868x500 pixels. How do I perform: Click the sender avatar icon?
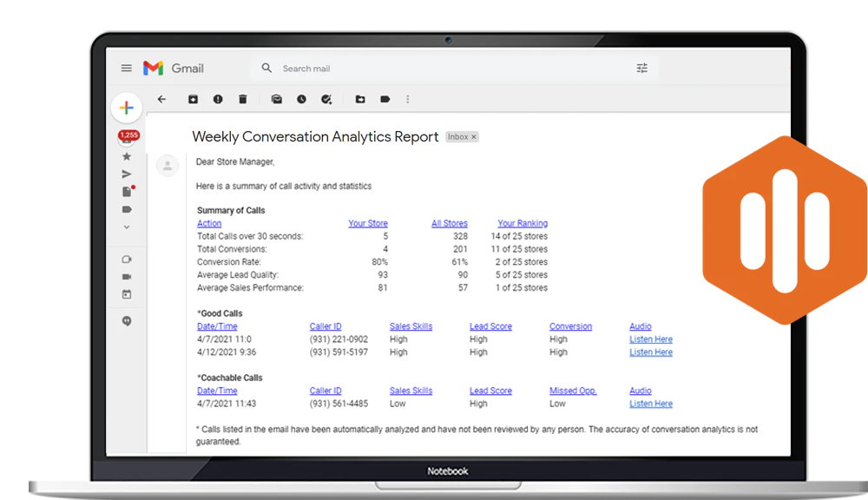(x=168, y=166)
